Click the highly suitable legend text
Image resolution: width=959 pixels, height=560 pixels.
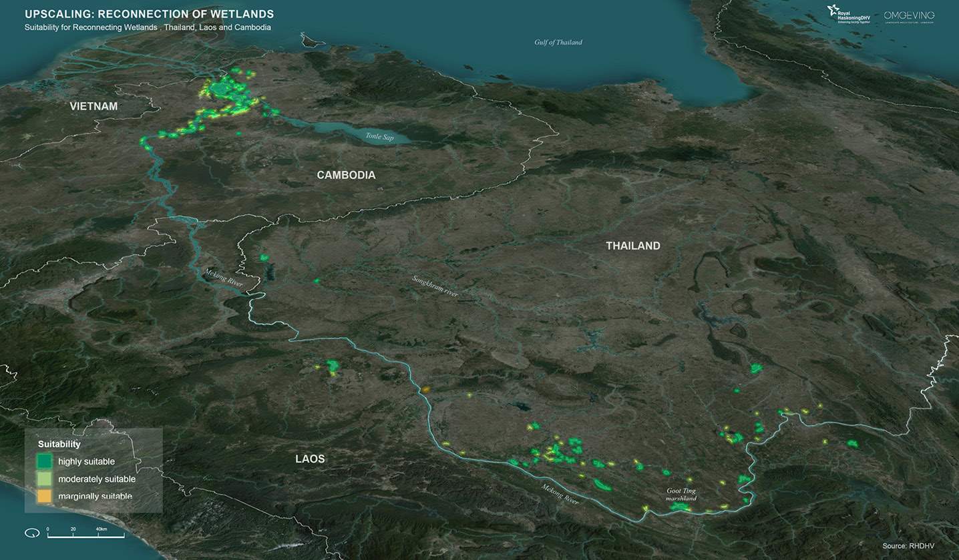(86, 461)
